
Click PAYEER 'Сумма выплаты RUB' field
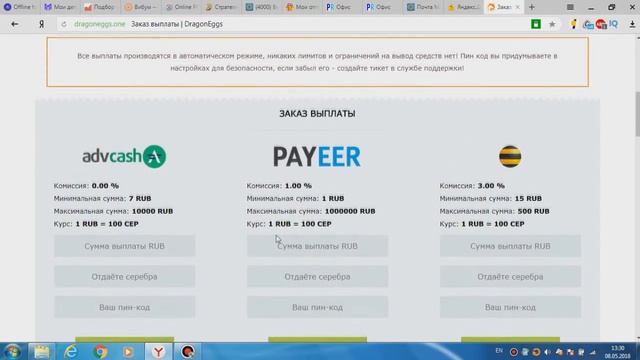pyautogui.click(x=317, y=246)
